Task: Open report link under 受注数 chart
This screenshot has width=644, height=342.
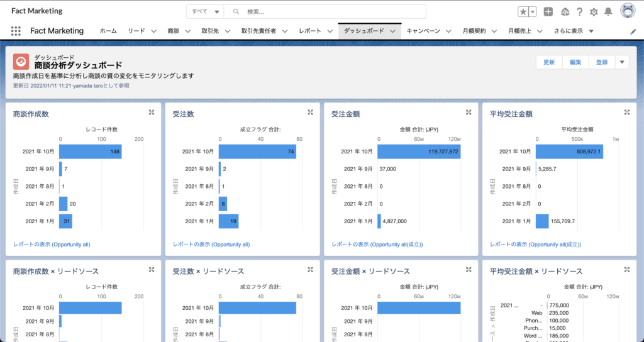Action: point(211,245)
